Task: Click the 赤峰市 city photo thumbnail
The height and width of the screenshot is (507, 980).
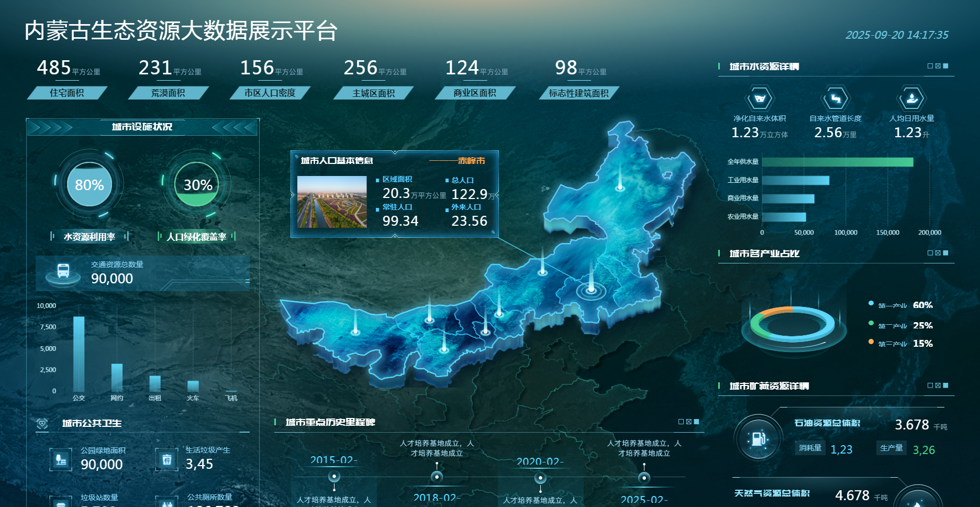Action: pyautogui.click(x=332, y=202)
